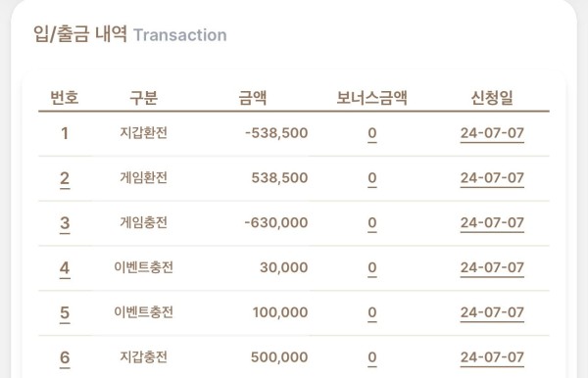
Task: Select the 신청일 column header
Action: coord(492,98)
